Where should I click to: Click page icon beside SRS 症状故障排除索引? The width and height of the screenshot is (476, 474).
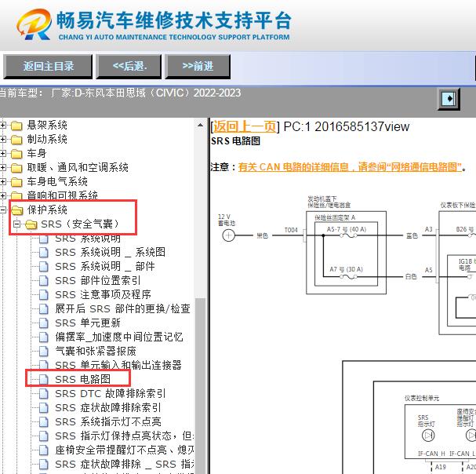point(44,408)
